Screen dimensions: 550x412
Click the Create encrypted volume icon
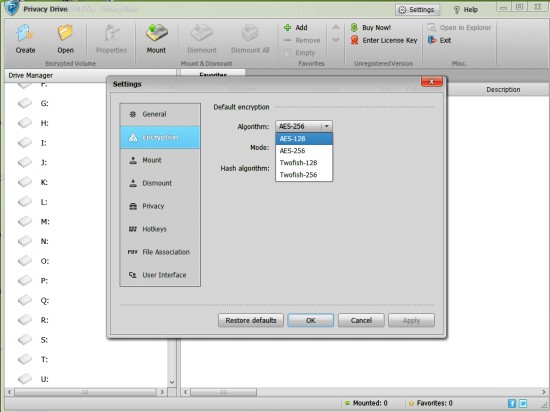[x=25, y=34]
